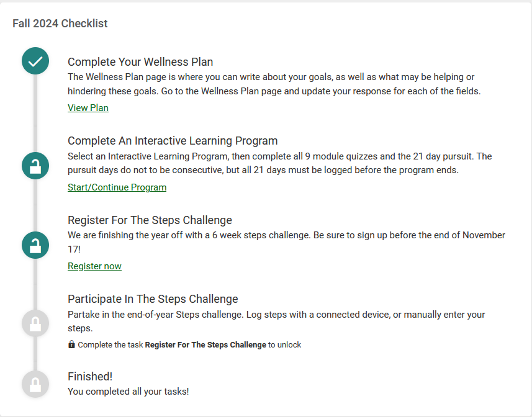This screenshot has width=532, height=417.
Task: Click the "Participate In The Steps Challenge" heading
Action: [x=153, y=299]
